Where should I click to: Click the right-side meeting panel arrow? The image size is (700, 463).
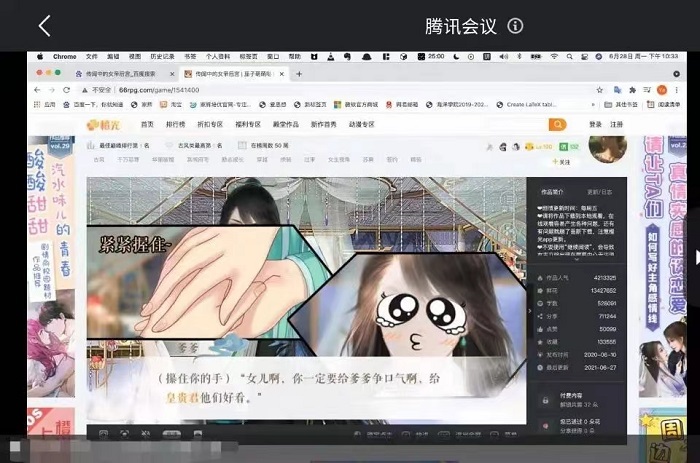[x=697, y=258]
